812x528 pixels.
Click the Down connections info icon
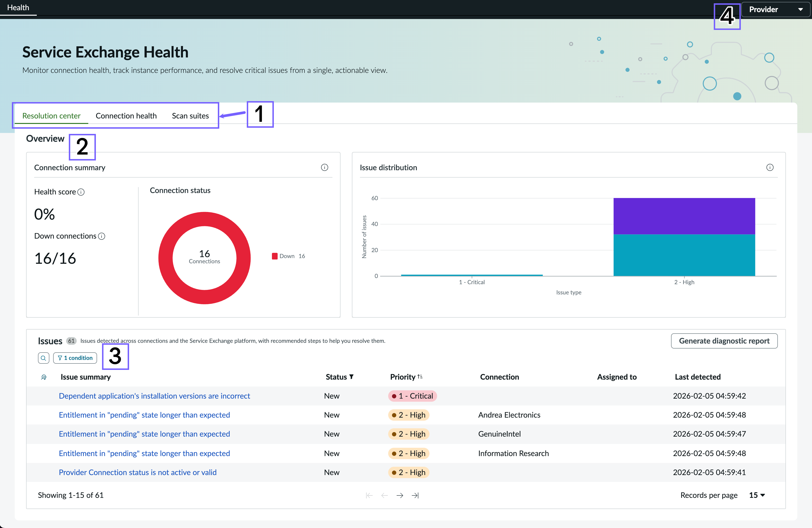(x=102, y=236)
